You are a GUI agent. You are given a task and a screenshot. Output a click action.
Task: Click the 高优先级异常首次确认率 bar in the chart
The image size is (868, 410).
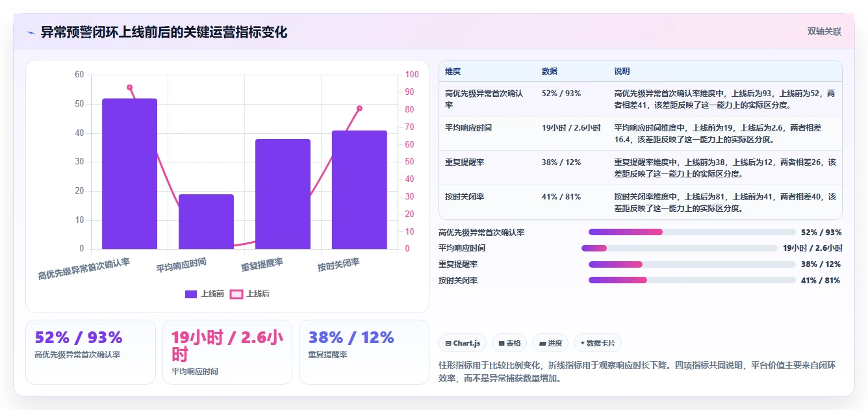[x=129, y=173]
